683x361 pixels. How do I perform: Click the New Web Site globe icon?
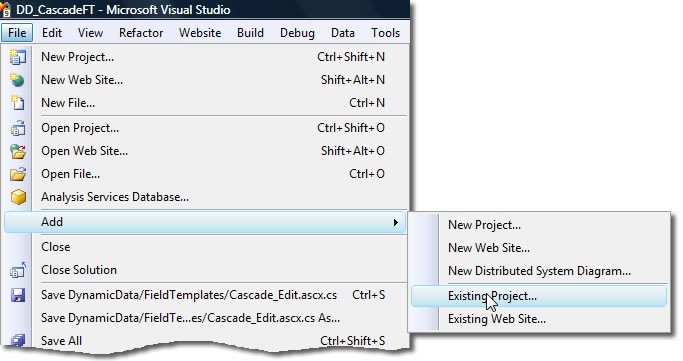[17, 80]
